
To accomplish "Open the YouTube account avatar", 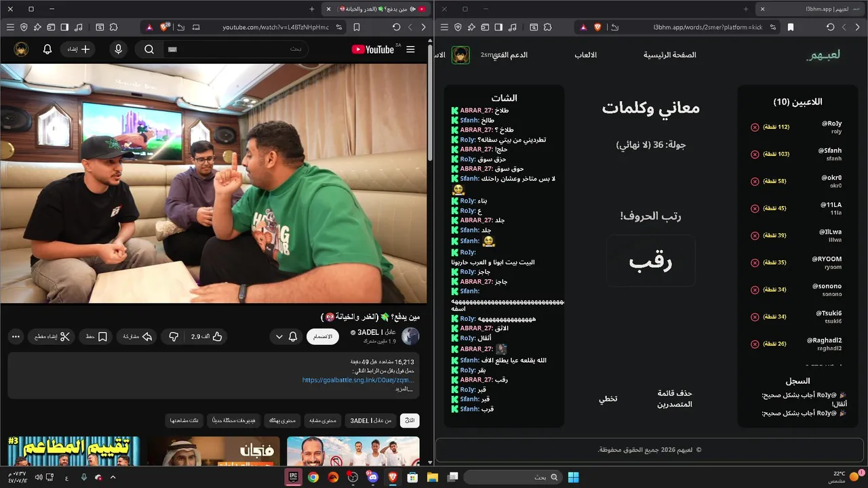I will (21, 49).
